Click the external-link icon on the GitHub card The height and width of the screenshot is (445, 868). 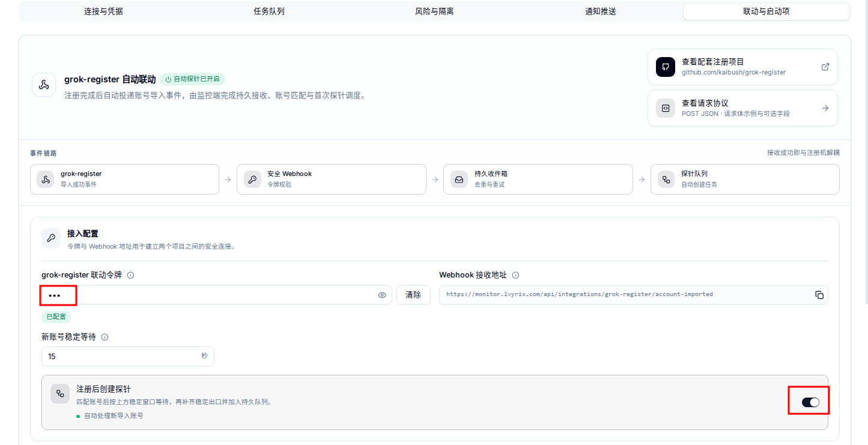coord(825,67)
